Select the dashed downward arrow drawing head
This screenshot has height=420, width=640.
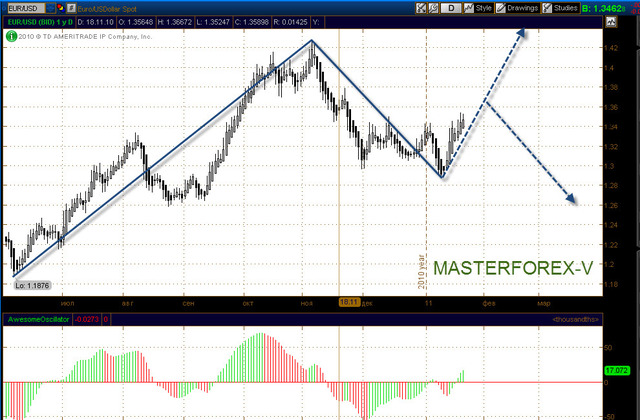[x=571, y=198]
